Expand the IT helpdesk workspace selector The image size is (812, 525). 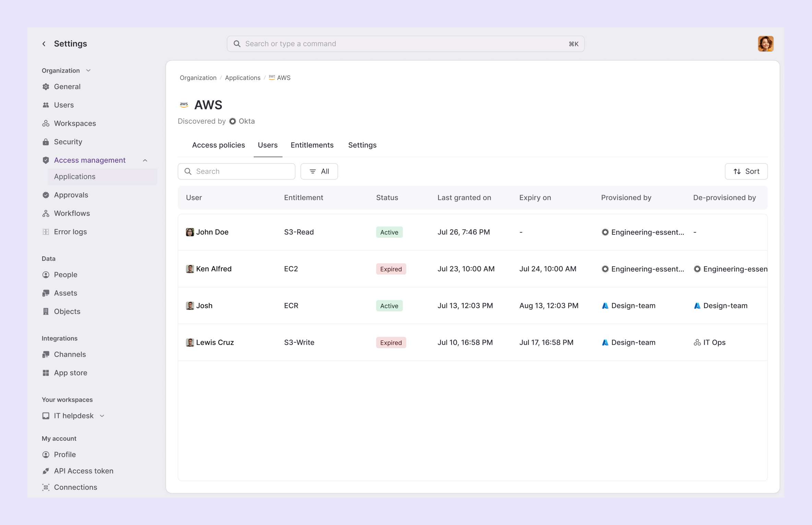pyautogui.click(x=102, y=416)
